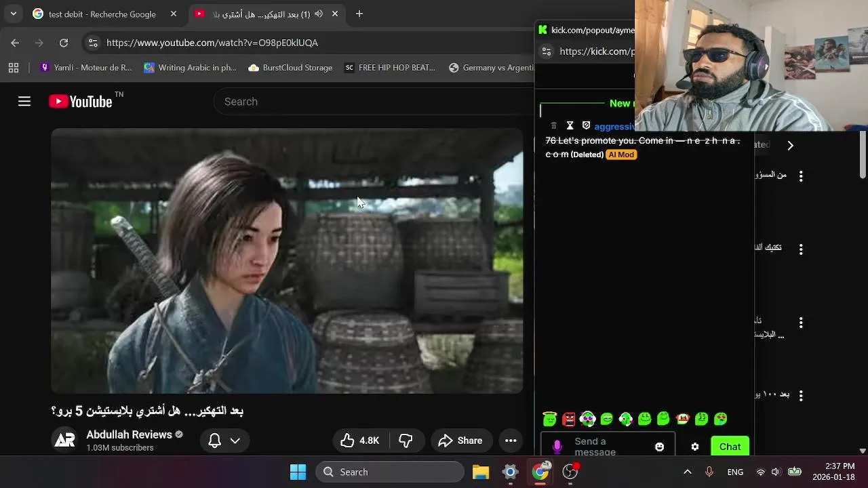Screen dimensions: 868x488
Task: Open 'Writing Arabic in ph...' bookmark
Action: click(x=191, y=68)
